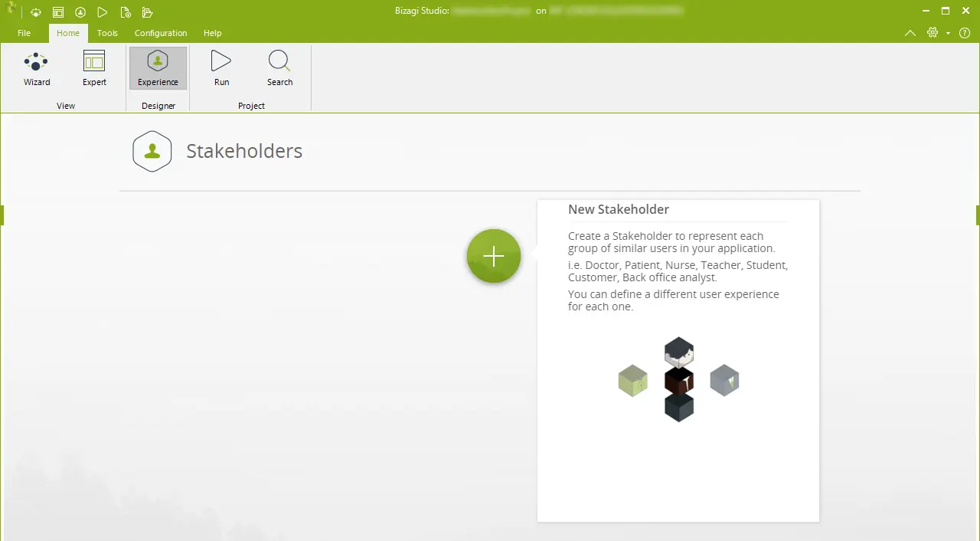Click the green plus to add stakeholder
Screen dimensions: 980x541
coord(494,256)
